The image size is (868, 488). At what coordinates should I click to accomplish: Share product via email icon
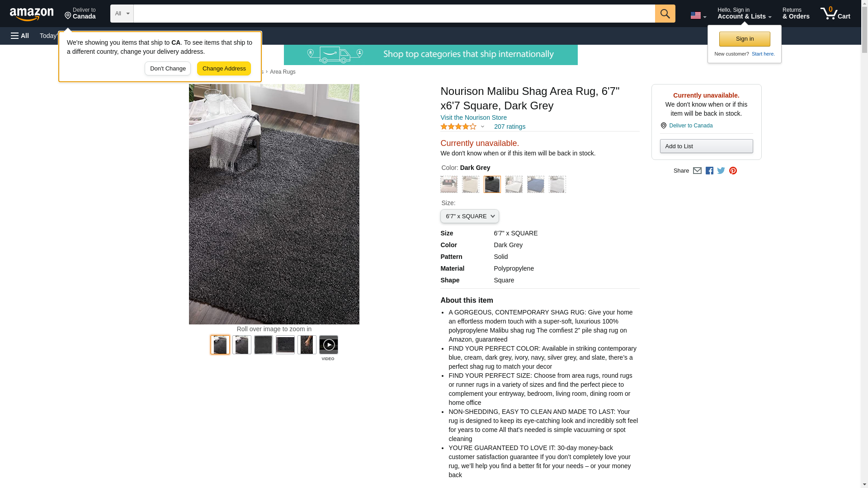tap(697, 171)
